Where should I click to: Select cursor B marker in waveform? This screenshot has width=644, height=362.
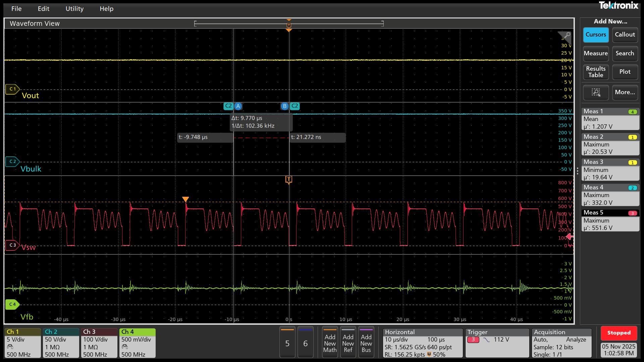coord(284,106)
